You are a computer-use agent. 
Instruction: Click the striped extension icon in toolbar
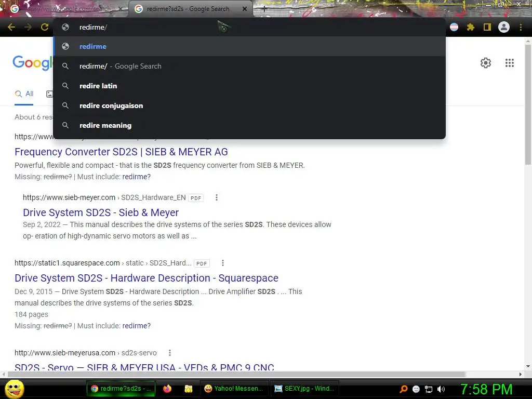[454, 27]
